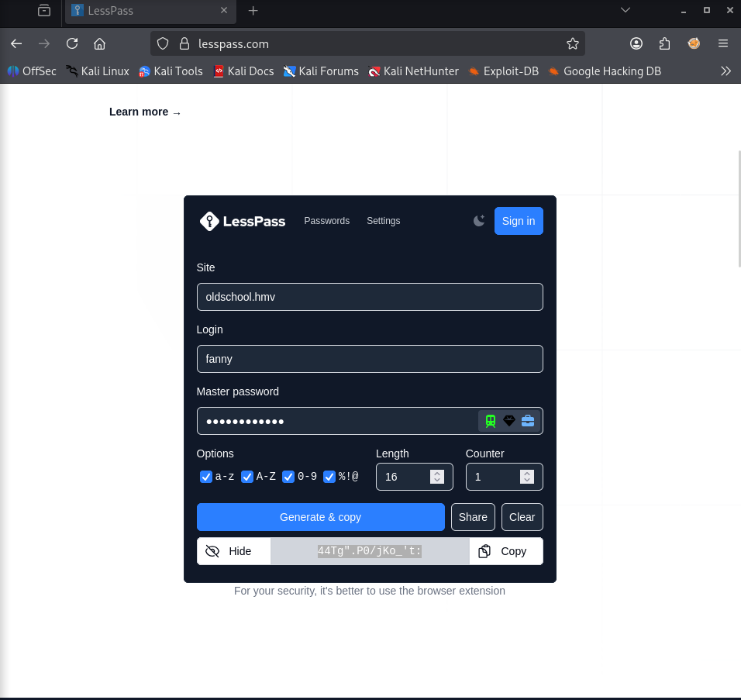This screenshot has width=741, height=700.
Task: Click the Sign in button
Action: (519, 221)
